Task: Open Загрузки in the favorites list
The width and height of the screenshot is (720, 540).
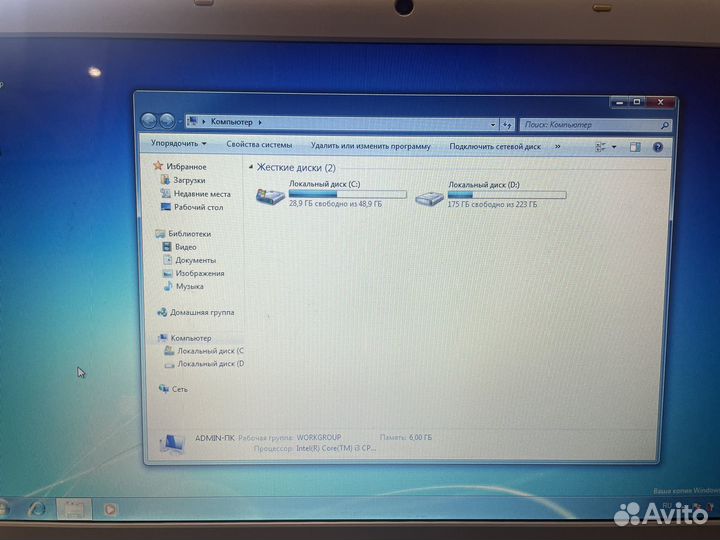Action: 188,180
